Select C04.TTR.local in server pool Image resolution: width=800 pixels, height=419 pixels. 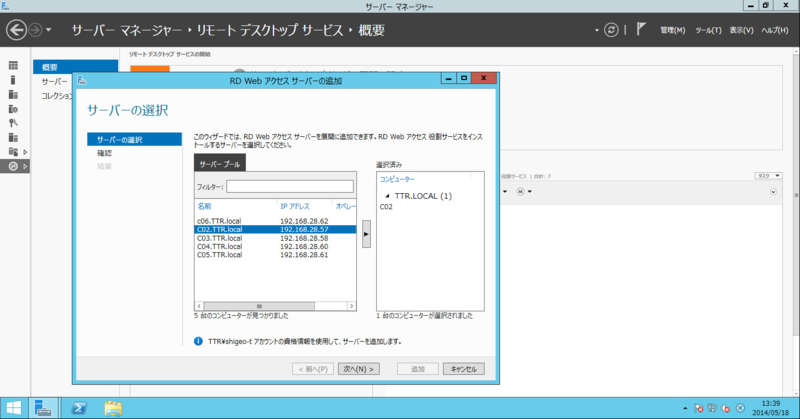click(x=219, y=246)
